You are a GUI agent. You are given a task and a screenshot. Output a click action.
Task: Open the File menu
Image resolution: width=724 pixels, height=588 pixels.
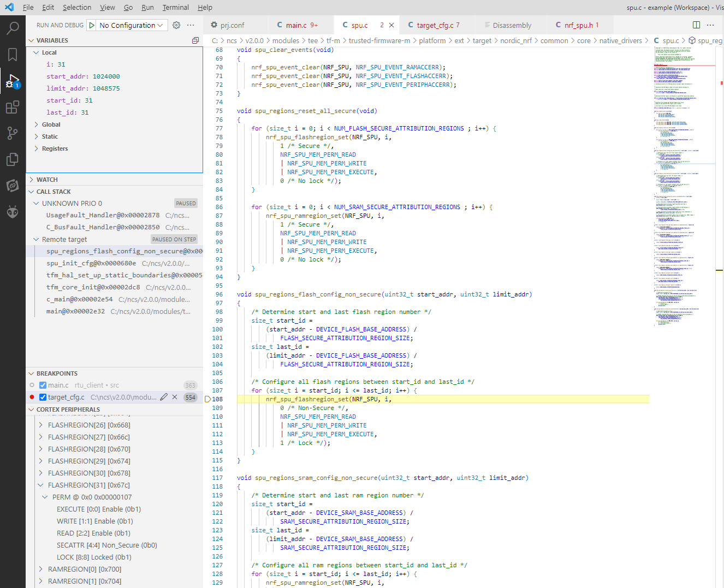(28, 7)
